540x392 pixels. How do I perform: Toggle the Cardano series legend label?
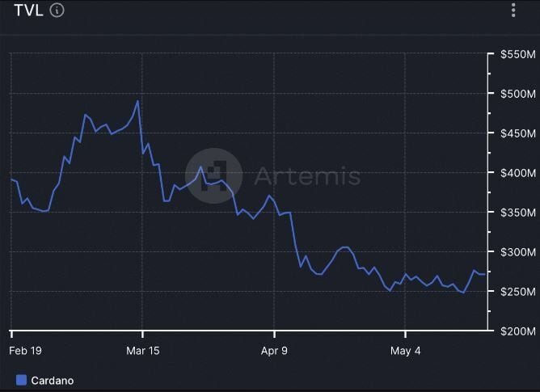pos(52,379)
